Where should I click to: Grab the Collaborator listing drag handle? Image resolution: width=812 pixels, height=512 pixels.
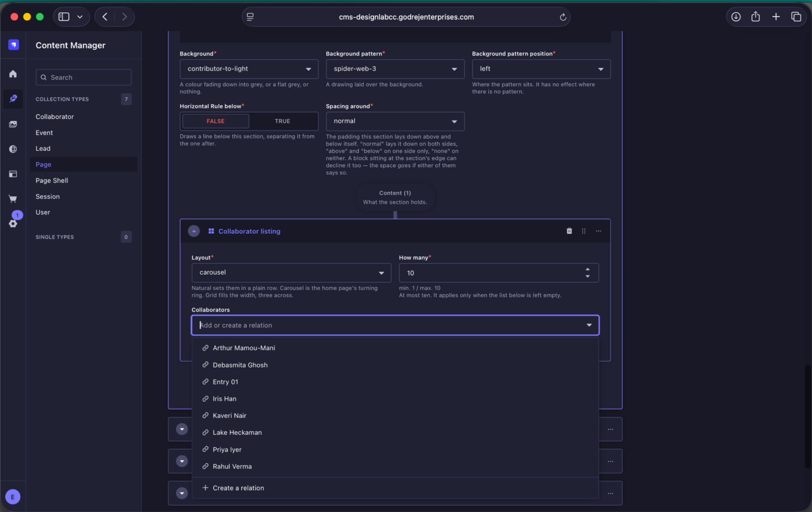coord(584,231)
